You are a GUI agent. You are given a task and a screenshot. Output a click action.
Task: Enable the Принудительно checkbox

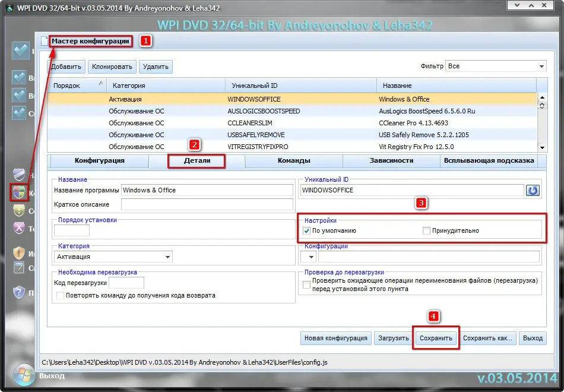pyautogui.click(x=426, y=230)
